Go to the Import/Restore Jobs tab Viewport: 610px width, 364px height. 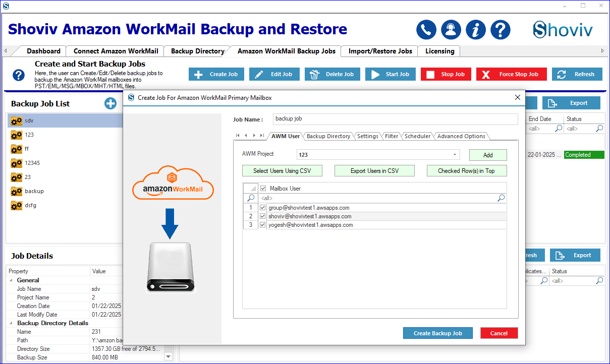coord(380,51)
